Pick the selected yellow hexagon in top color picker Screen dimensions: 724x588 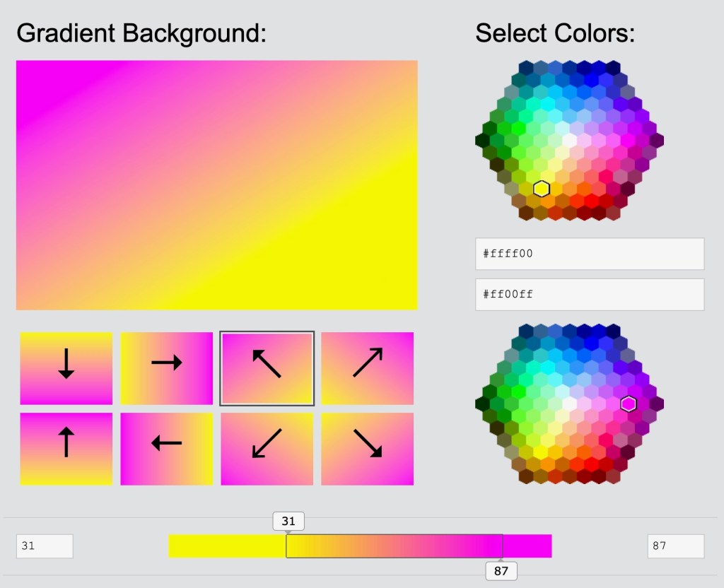pos(542,189)
